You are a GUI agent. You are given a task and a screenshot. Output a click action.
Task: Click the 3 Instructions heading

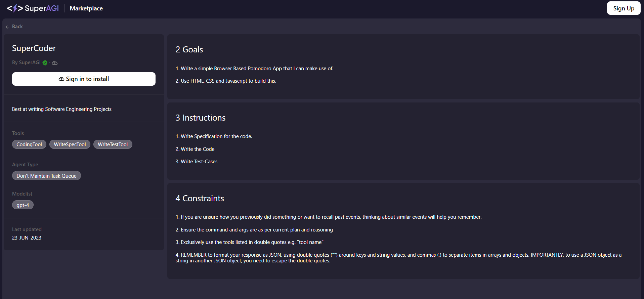[201, 118]
